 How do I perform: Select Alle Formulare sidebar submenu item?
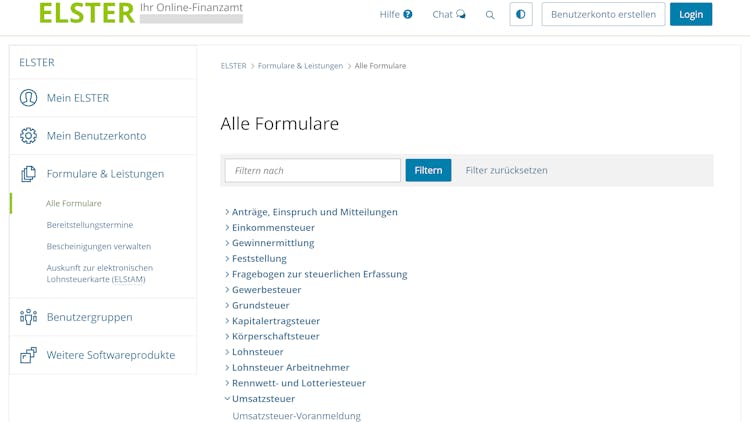74,203
